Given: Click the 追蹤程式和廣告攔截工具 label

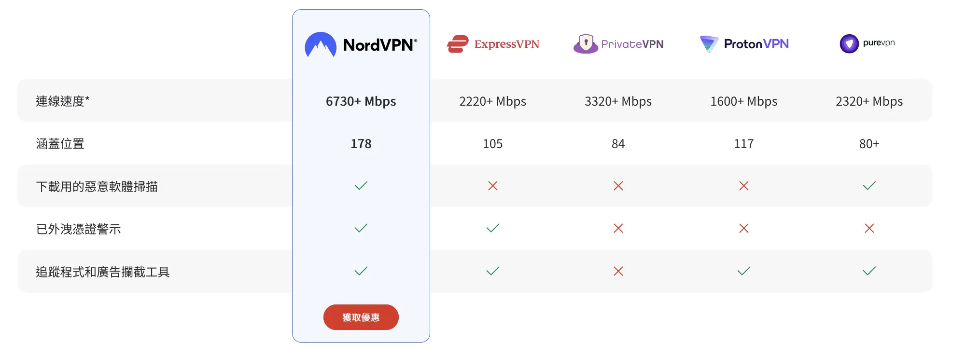Looking at the screenshot, I should click(x=103, y=272).
